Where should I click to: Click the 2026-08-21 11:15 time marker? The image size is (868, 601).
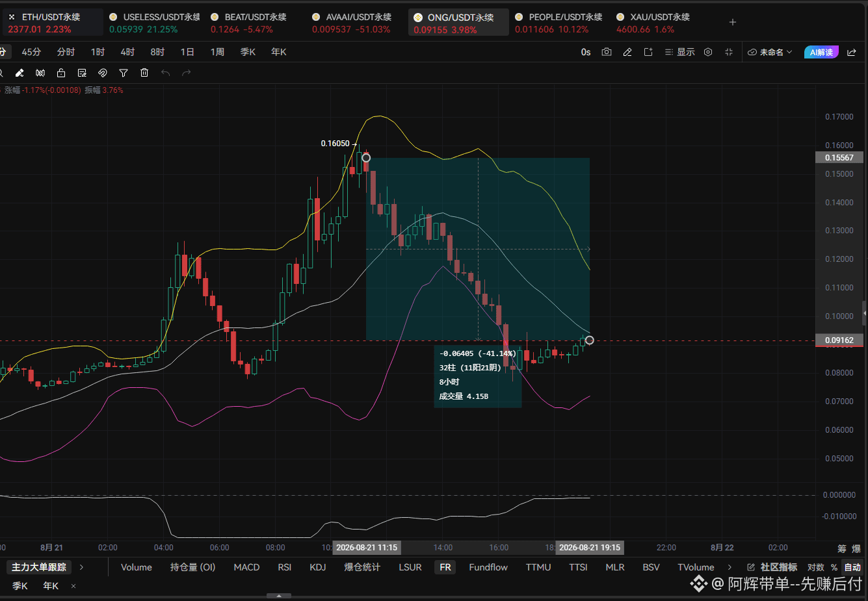[367, 548]
